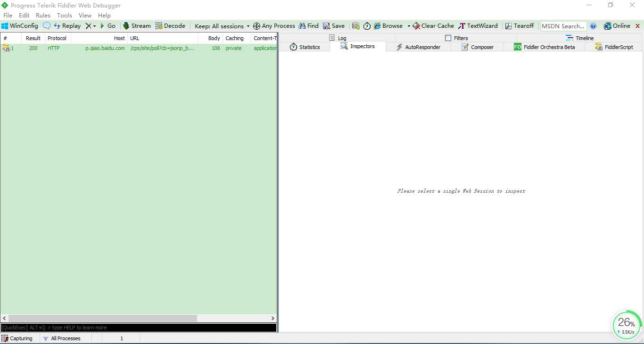The height and width of the screenshot is (344, 644).
Task: Open the Tools menu
Action: coord(65,15)
